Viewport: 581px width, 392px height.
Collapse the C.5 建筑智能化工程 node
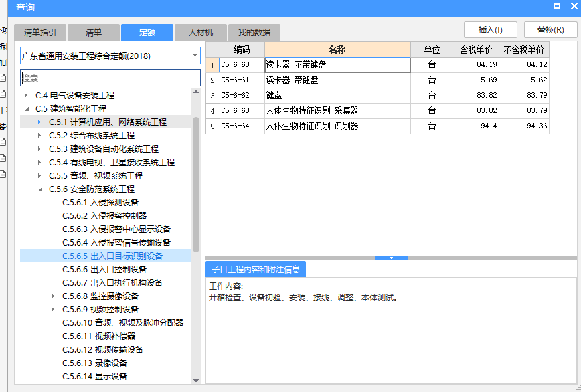26,109
